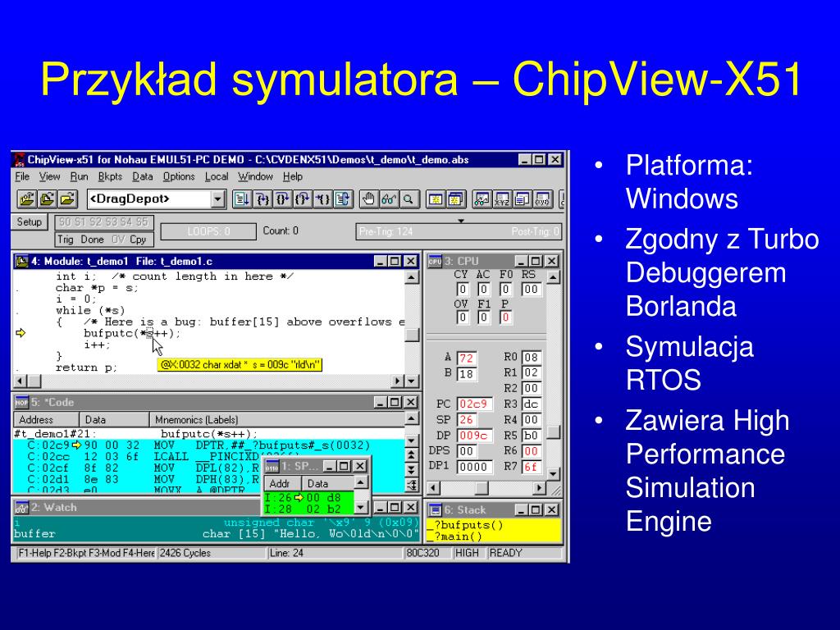Click the R3 register field showing dc
This screenshot has width=840, height=630.
pyautogui.click(x=531, y=404)
